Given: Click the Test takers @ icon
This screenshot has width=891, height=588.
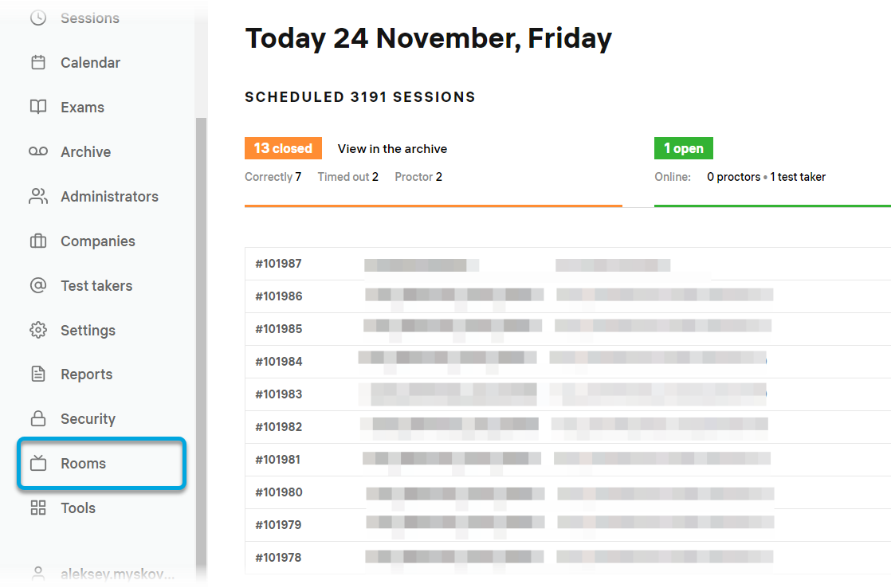Looking at the screenshot, I should click(x=38, y=286).
